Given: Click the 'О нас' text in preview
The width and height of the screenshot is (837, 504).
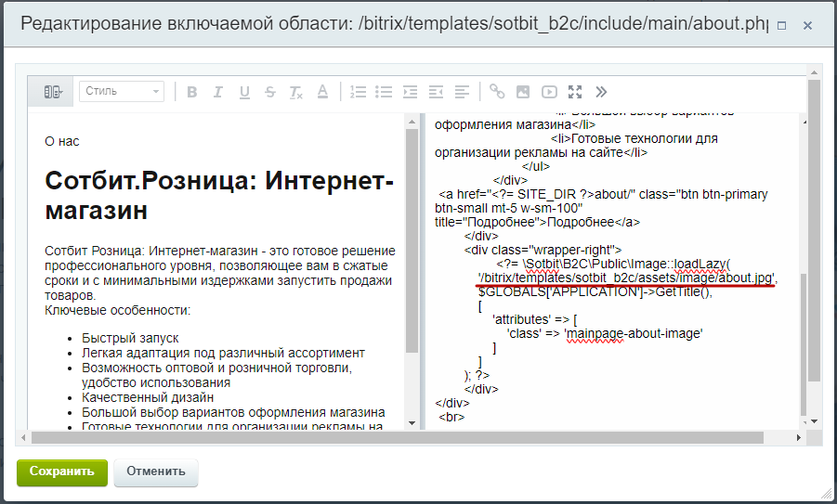Looking at the screenshot, I should coord(62,141).
